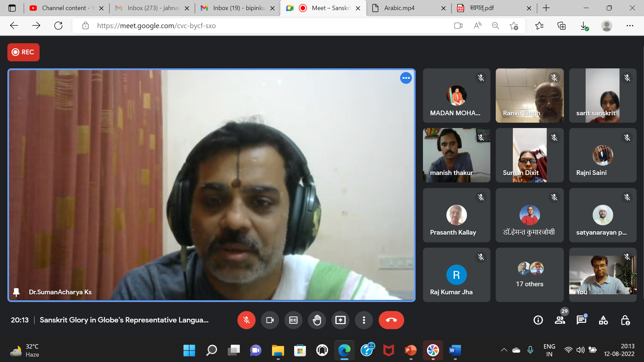Turn on closed captions

pos(293,320)
